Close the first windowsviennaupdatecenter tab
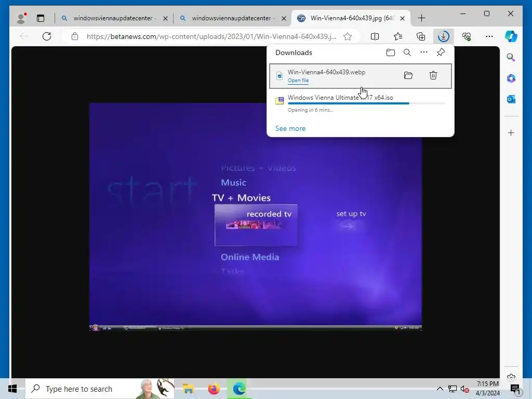 tap(165, 18)
